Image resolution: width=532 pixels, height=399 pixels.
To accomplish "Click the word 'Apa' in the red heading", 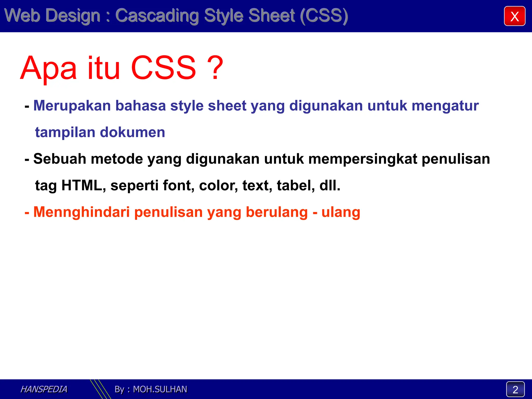I will pos(48,68).
